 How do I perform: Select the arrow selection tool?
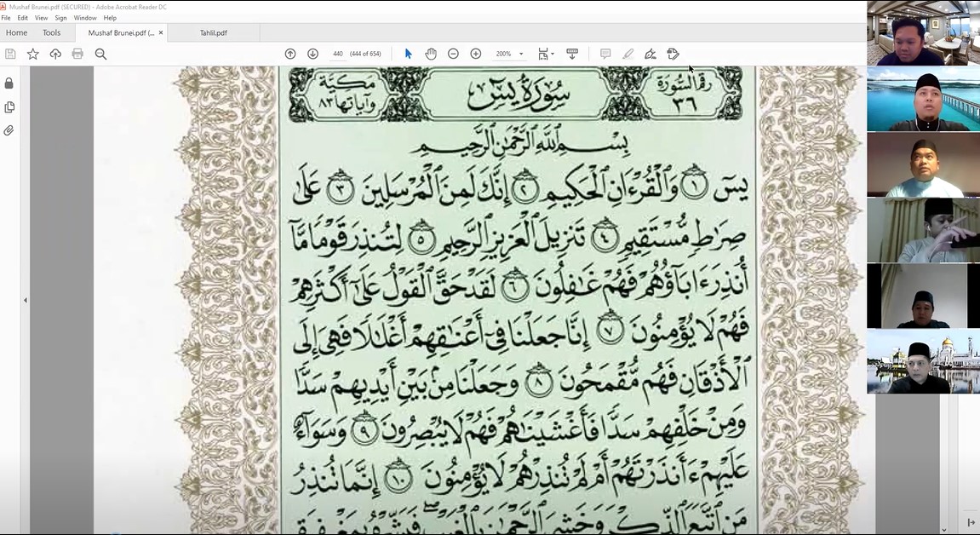408,54
